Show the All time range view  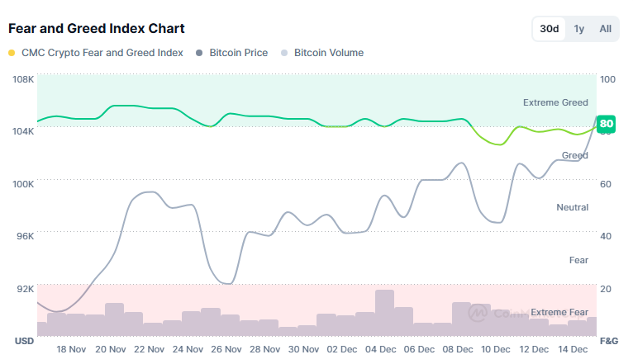click(606, 29)
